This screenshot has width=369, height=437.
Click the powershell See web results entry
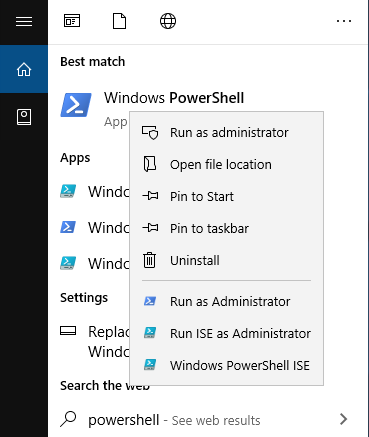(174, 420)
